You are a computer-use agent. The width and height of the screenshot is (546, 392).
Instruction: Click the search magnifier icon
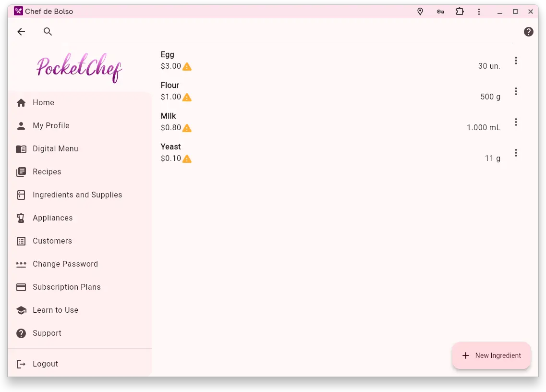pos(48,32)
